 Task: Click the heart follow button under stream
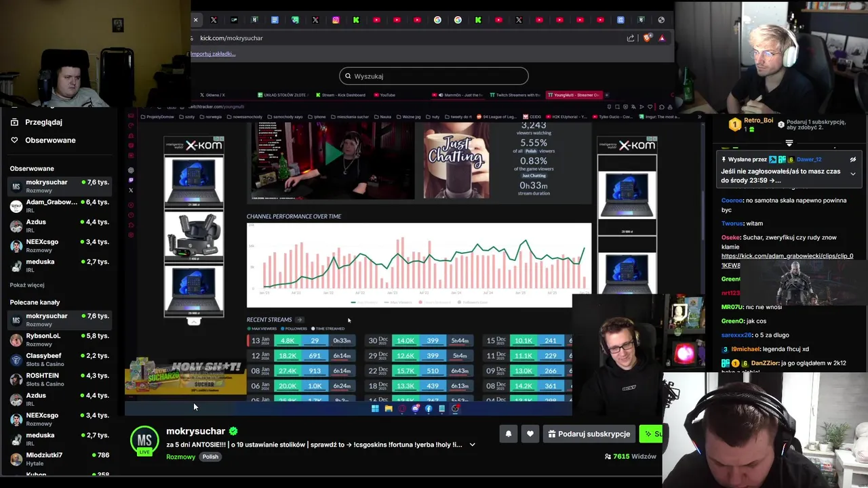pos(530,434)
